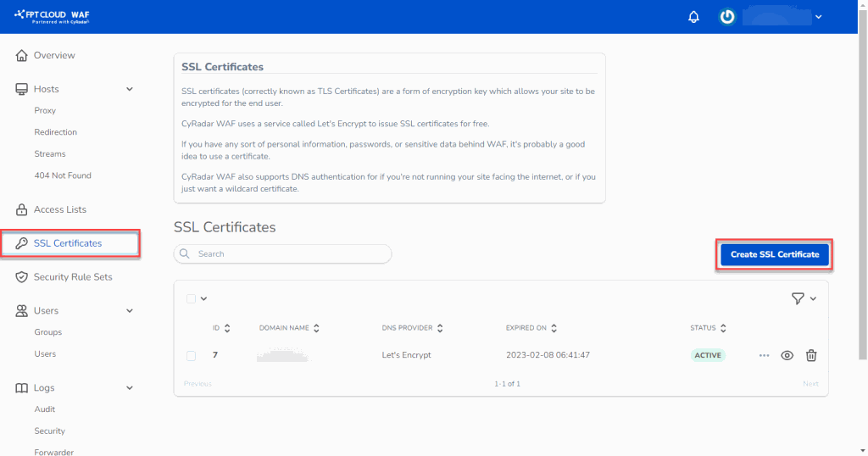Image resolution: width=868 pixels, height=456 pixels.
Task: Expand the account dropdown arrow
Action: coord(818,17)
